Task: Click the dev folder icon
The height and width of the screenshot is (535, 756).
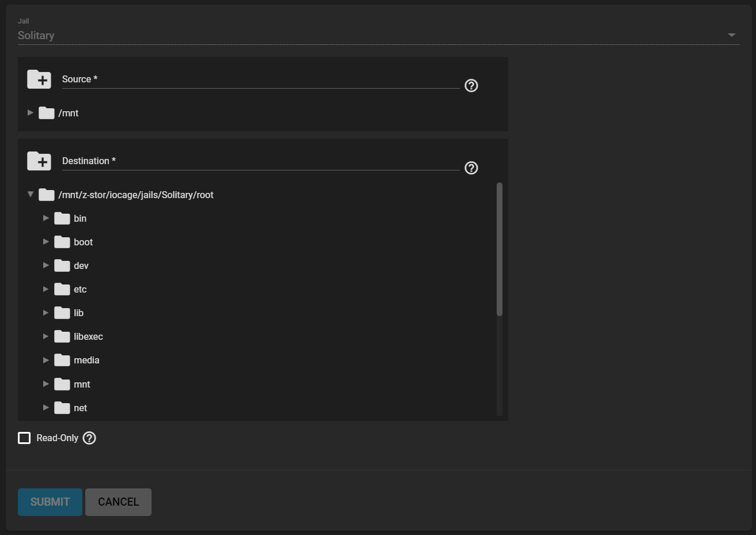Action: (x=62, y=265)
